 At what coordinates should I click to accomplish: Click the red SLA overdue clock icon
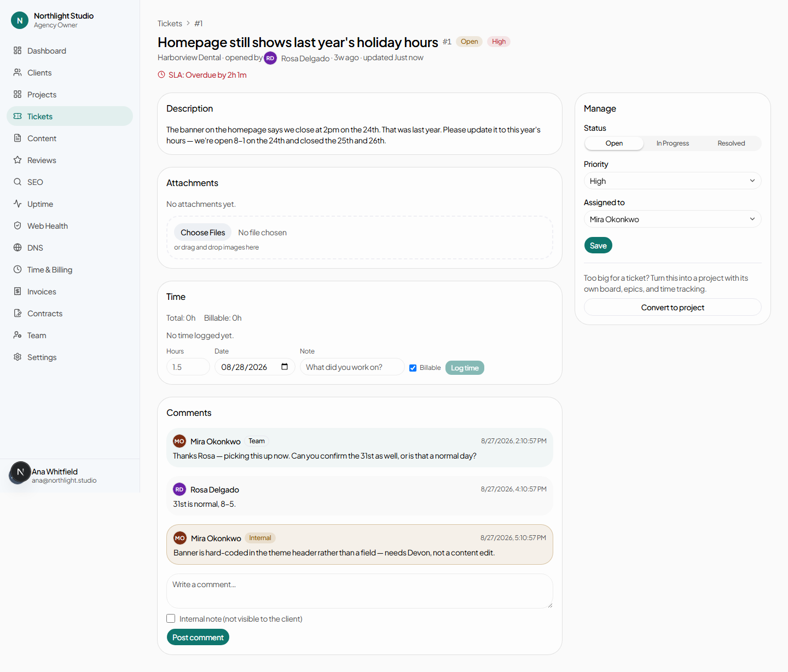tap(161, 75)
